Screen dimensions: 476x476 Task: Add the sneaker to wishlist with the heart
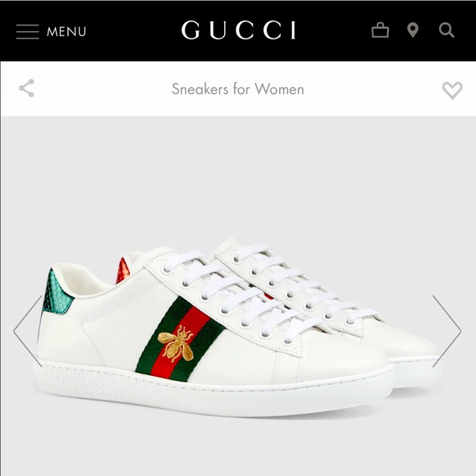point(452,90)
